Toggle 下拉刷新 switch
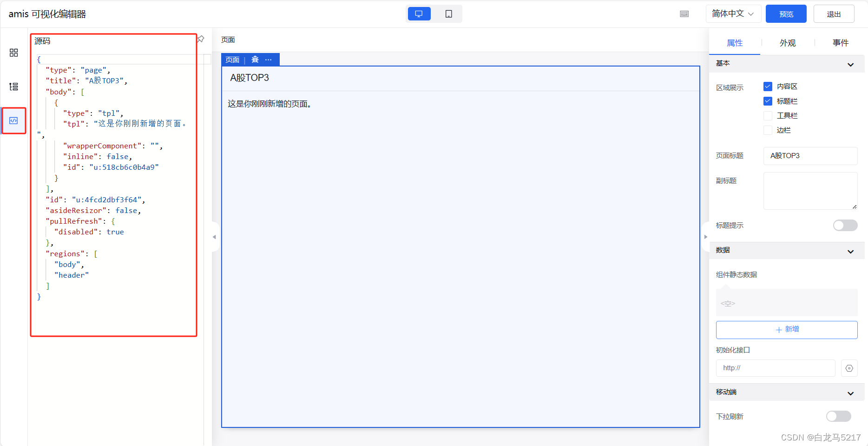Viewport: 868px width, 446px height. [x=839, y=416]
